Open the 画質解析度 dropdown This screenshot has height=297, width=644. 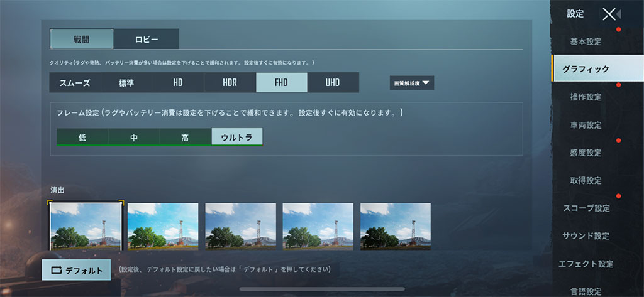click(x=411, y=83)
